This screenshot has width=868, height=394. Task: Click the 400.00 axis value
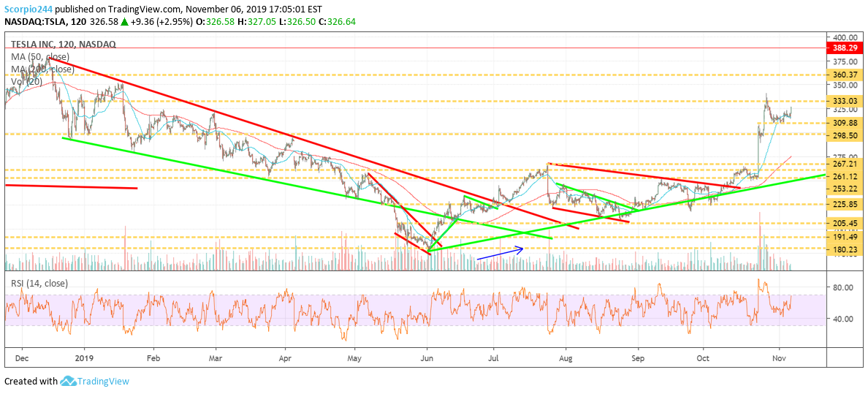coord(845,38)
